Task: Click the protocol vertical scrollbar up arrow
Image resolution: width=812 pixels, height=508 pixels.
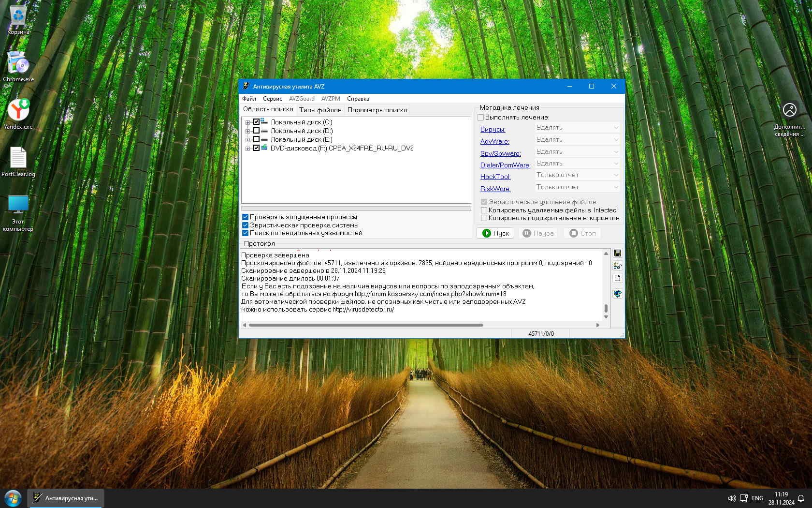Action: click(x=606, y=254)
